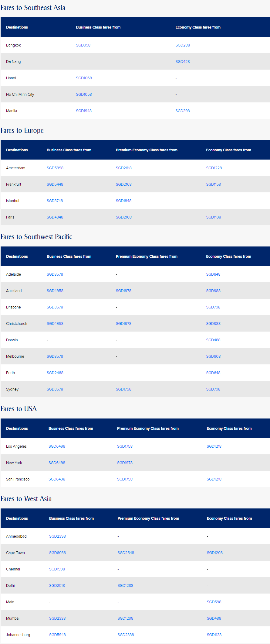Select San Francisco Economy fare SGD1218

click(214, 479)
